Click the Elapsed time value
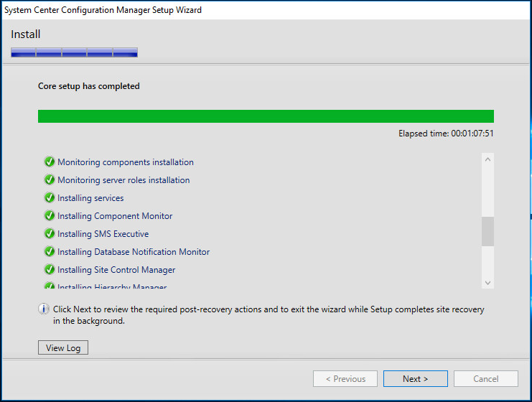The height and width of the screenshot is (402, 532). (x=472, y=134)
